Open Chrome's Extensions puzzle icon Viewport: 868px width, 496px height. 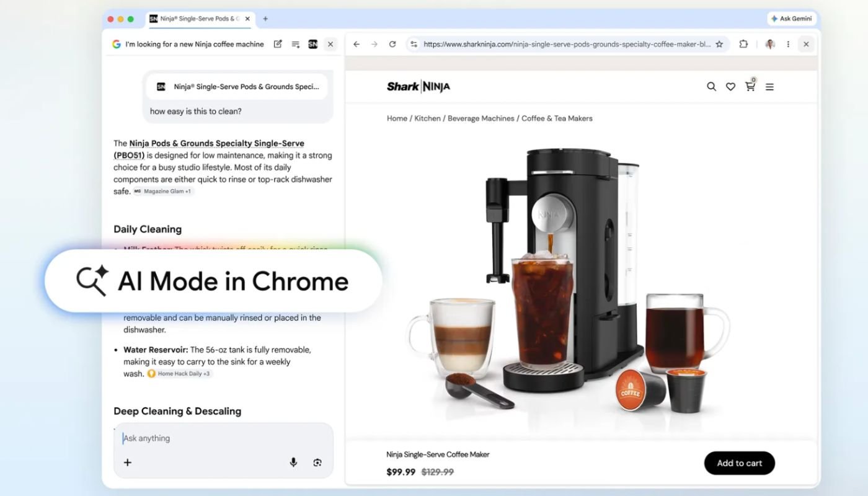pos(743,44)
